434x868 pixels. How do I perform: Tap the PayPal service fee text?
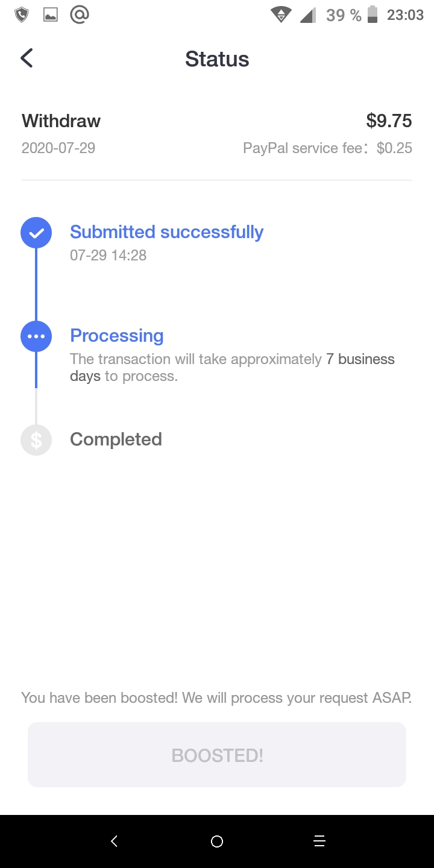pyautogui.click(x=327, y=148)
